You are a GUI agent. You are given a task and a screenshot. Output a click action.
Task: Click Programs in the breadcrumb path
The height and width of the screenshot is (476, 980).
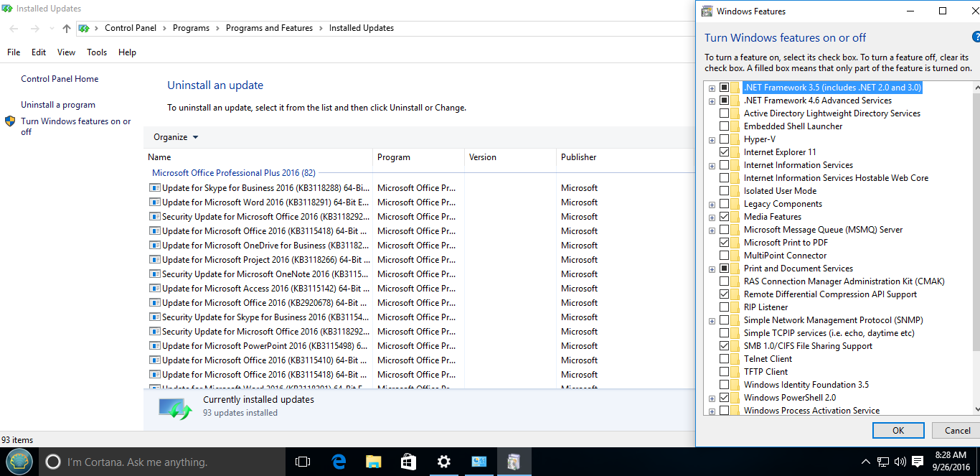(x=191, y=28)
